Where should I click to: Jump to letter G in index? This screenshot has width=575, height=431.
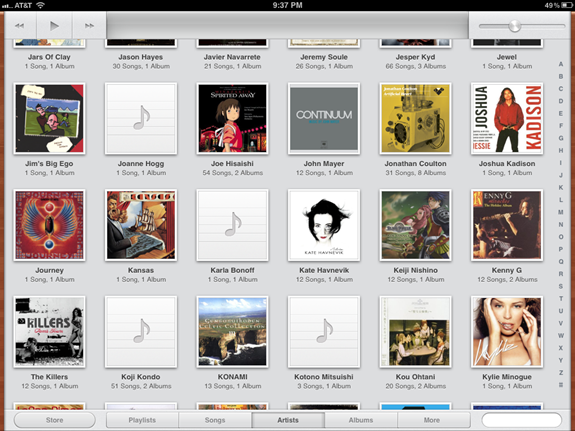[x=561, y=138]
